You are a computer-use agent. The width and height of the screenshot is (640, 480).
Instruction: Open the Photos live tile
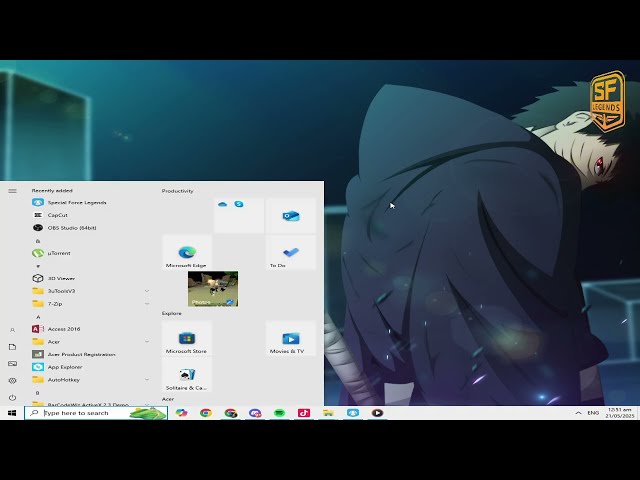[213, 289]
